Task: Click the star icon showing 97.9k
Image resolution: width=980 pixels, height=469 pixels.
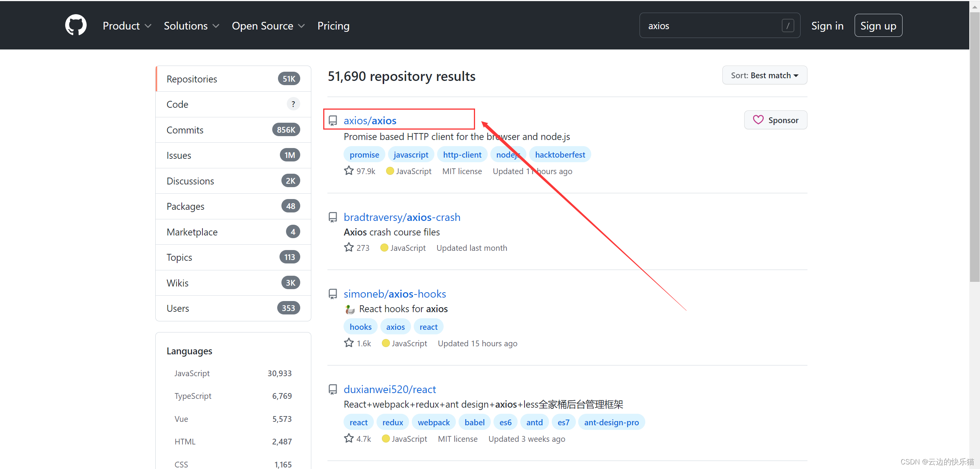Action: tap(349, 171)
